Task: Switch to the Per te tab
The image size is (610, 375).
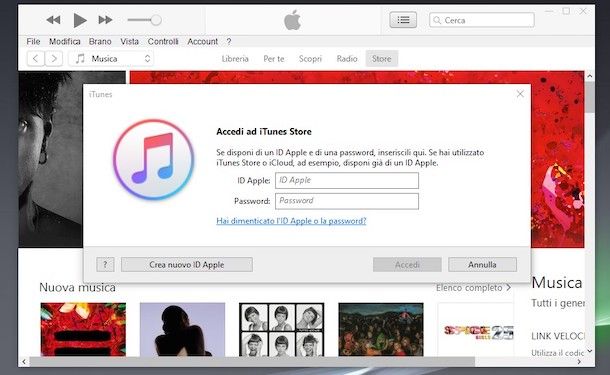Action: click(x=274, y=59)
